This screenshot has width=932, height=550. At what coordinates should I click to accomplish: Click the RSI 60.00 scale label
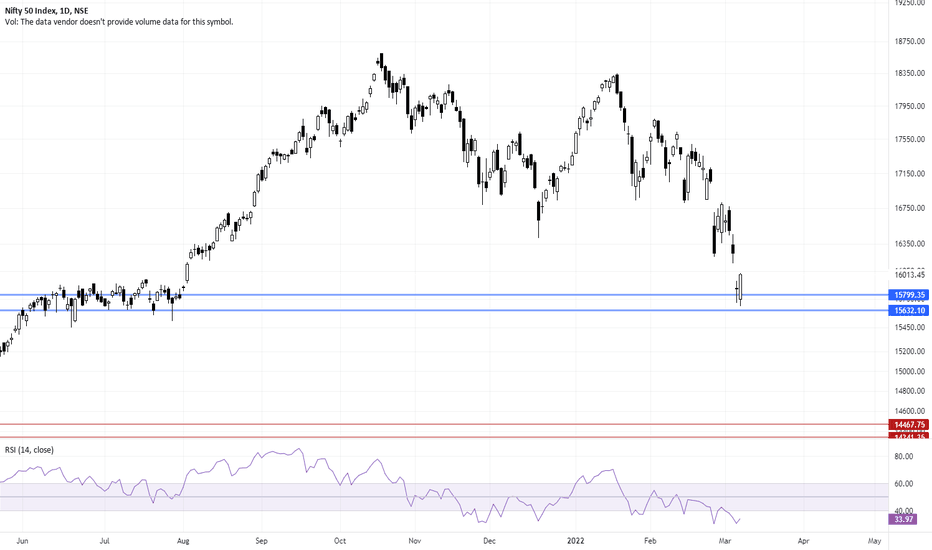(903, 484)
